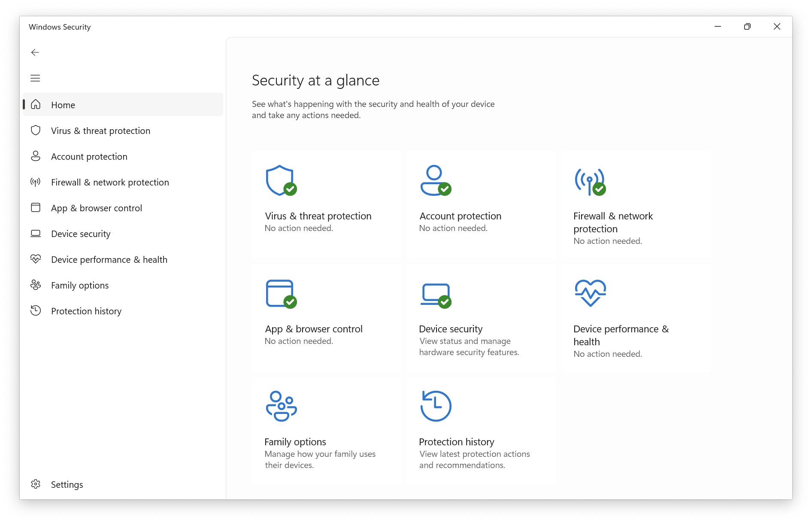The image size is (812, 523).
Task: Open Virus & threat protection tile title
Action: [318, 216]
